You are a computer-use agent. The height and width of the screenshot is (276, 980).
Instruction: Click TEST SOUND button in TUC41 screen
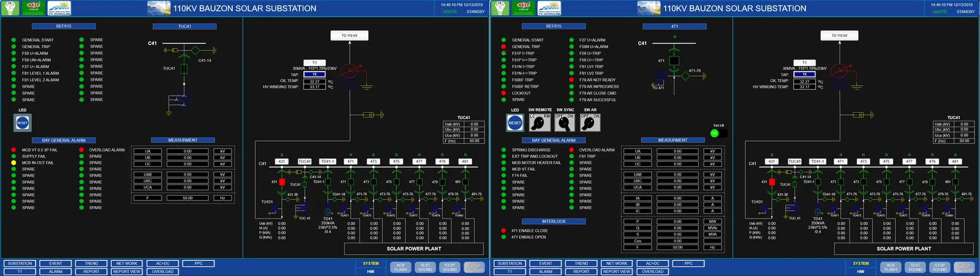tap(425, 267)
